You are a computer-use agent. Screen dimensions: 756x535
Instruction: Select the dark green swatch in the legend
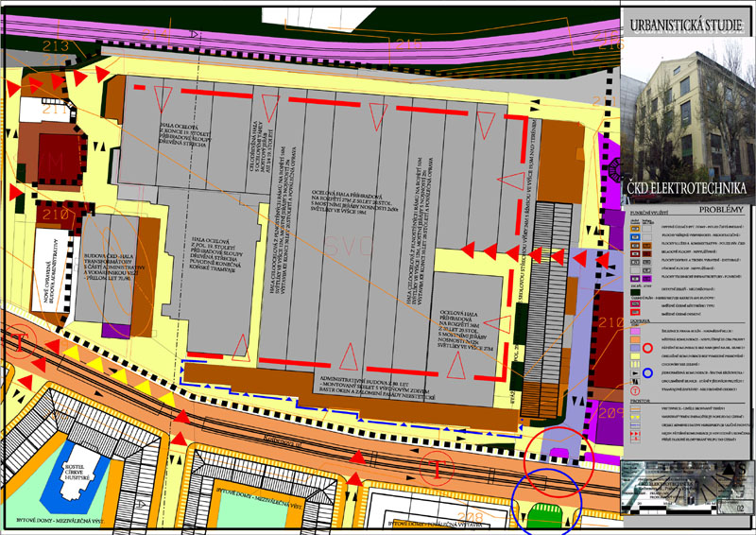pos(635,292)
